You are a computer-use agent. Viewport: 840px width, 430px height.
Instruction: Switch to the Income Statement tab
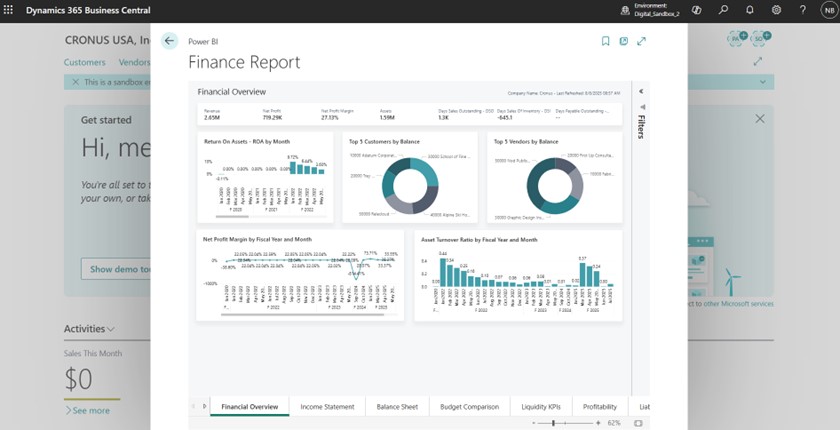click(x=327, y=407)
